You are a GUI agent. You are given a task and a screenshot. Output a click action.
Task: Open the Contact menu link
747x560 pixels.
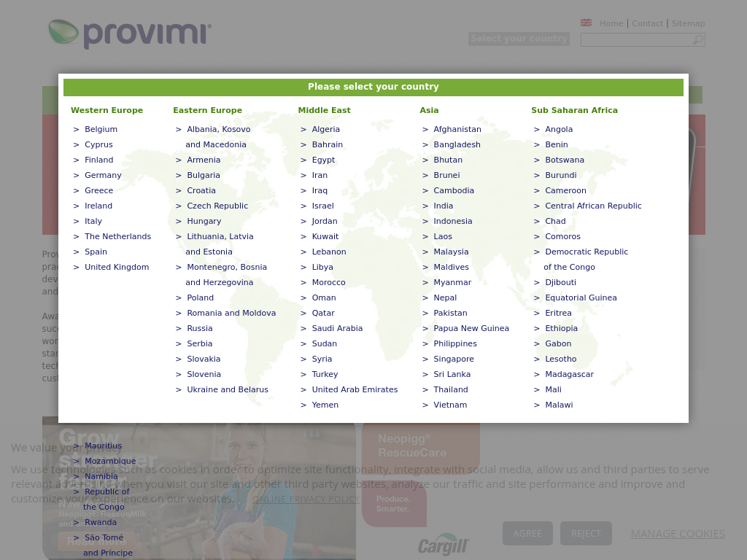coord(647,23)
